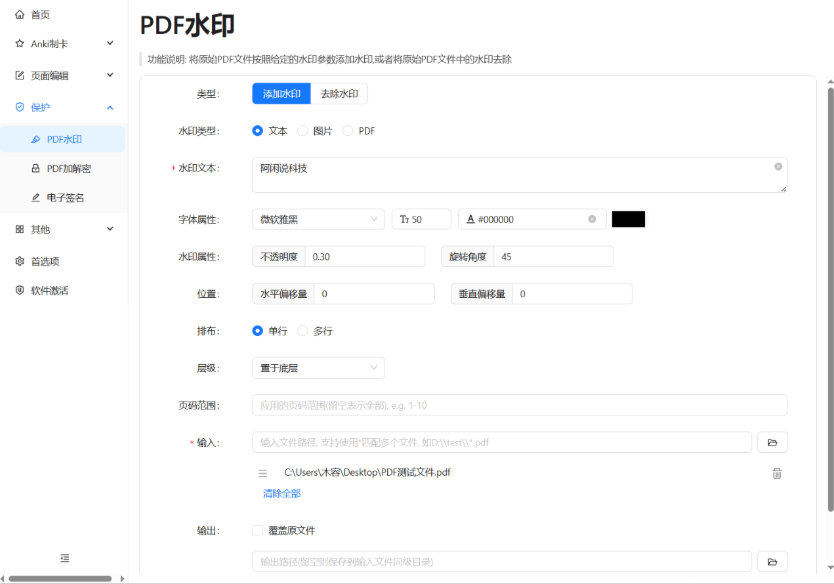Click the lock icon beside PDF加解密
Screen dimensions: 834x584
pyautogui.click(x=36, y=169)
